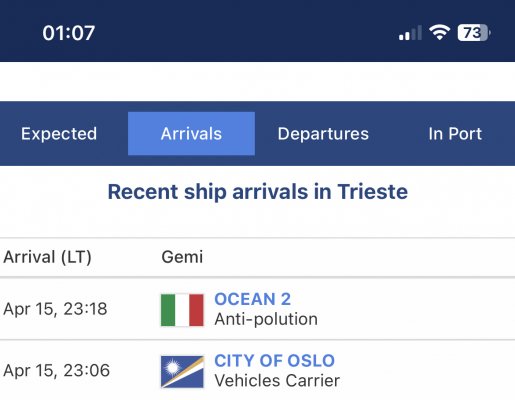Sort by the Arrival (LT) column header
515x400 pixels.
pyautogui.click(x=47, y=257)
